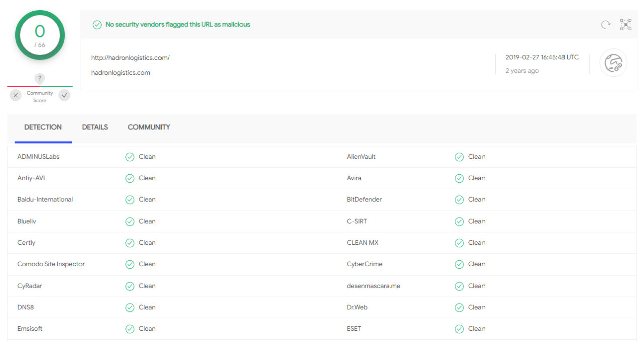Click the Community Score label

pos(40,97)
